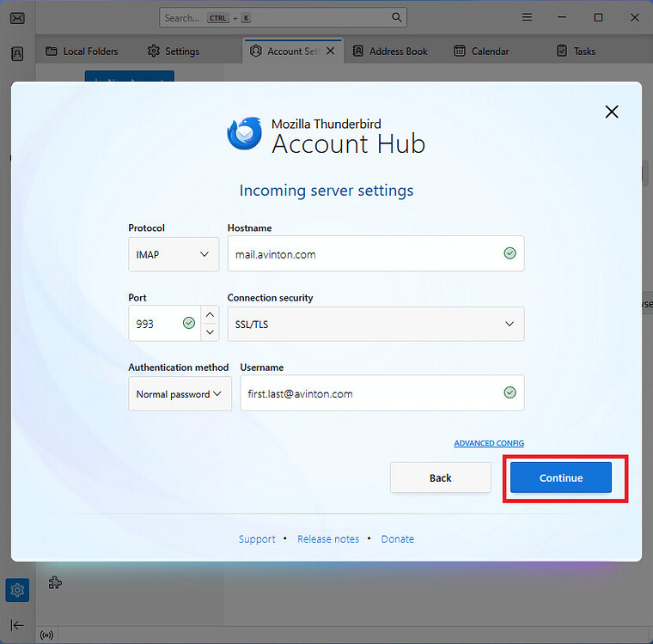Click the Back button
653x644 pixels.
pyautogui.click(x=440, y=477)
